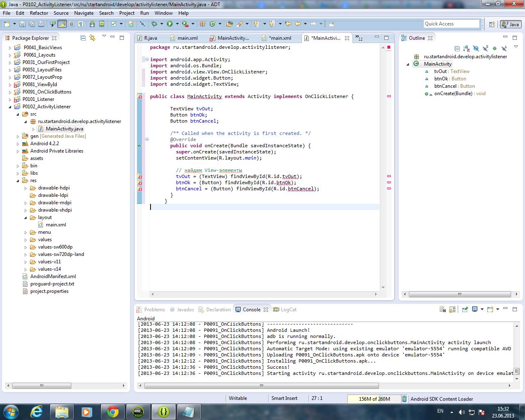The height and width of the screenshot is (420, 525).
Task: Click the Back navigation arrow icon
Action: tap(298, 24)
